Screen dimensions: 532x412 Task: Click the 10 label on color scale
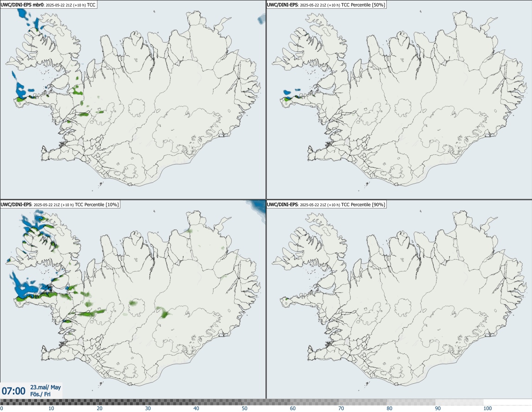(51, 408)
